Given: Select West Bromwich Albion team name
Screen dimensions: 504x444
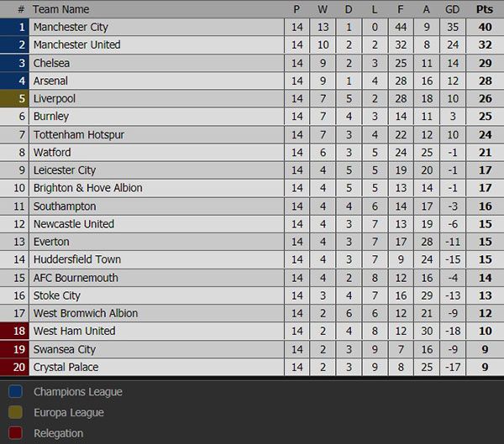Looking at the screenshot, I should (86, 313).
